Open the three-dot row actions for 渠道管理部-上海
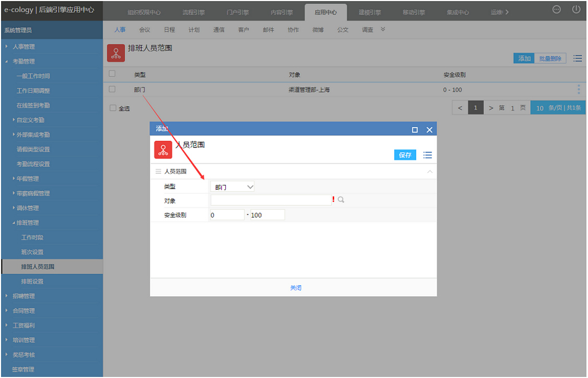The height and width of the screenshot is (378, 588). (579, 90)
